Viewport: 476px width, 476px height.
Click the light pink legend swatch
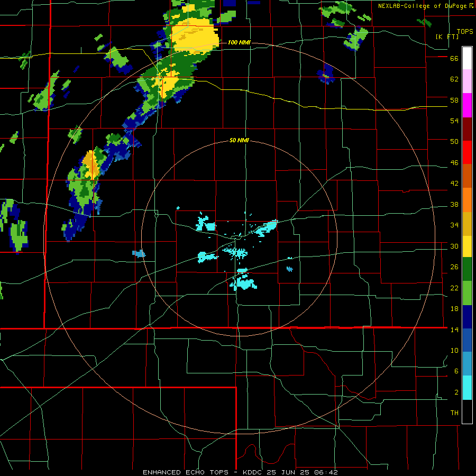pos(467,81)
